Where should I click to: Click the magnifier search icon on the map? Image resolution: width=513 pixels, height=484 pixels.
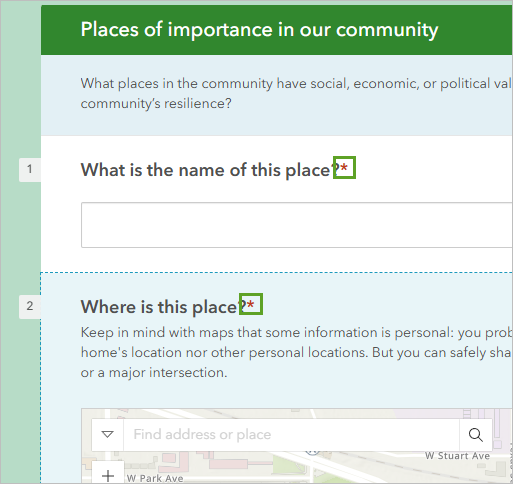pos(476,435)
